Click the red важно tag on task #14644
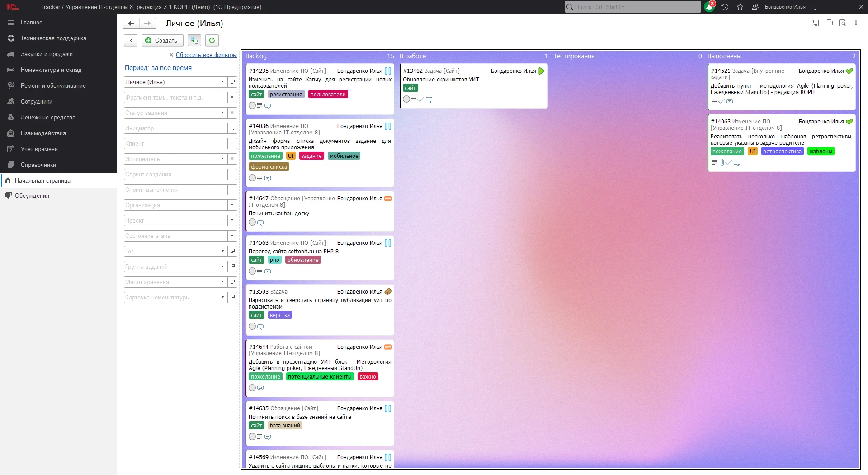The height and width of the screenshot is (475, 868). click(x=368, y=377)
